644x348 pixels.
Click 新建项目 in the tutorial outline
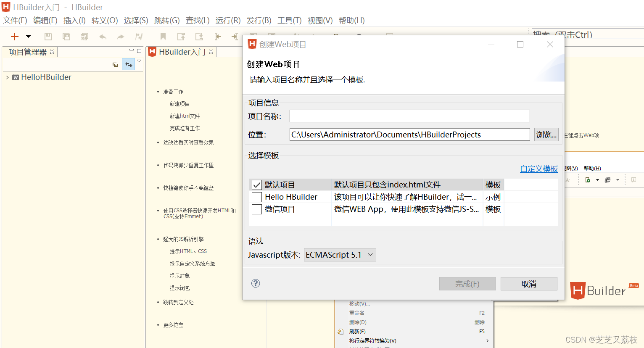click(179, 104)
